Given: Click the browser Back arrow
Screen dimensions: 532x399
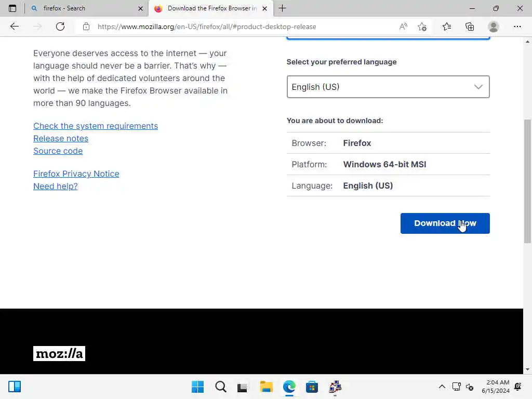Looking at the screenshot, I should click(x=14, y=26).
